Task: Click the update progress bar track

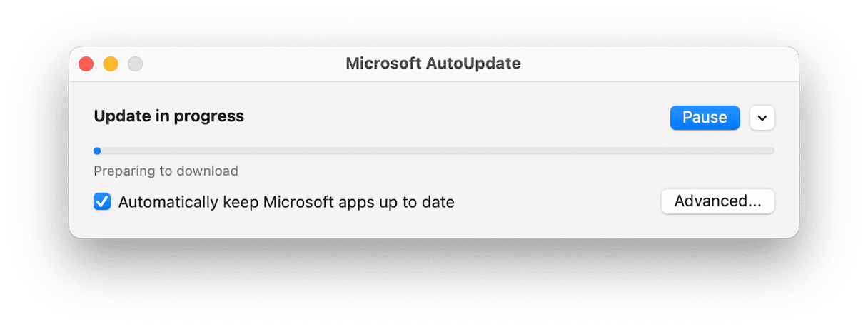Action: pyautogui.click(x=428, y=151)
